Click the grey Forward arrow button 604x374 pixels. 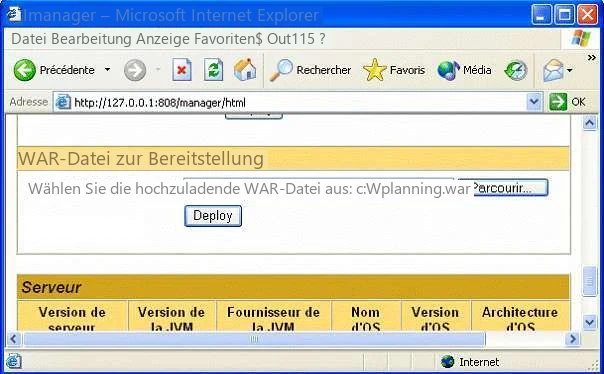135,70
